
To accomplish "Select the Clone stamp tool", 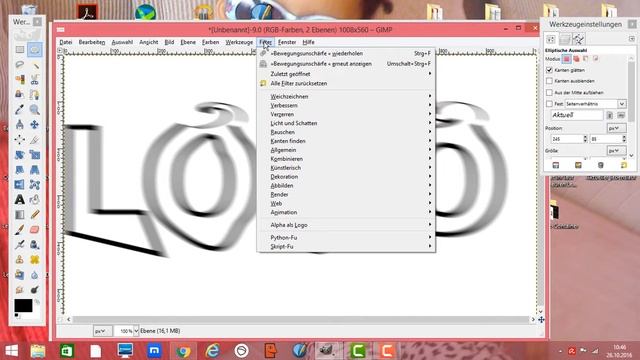I will pos(20,260).
